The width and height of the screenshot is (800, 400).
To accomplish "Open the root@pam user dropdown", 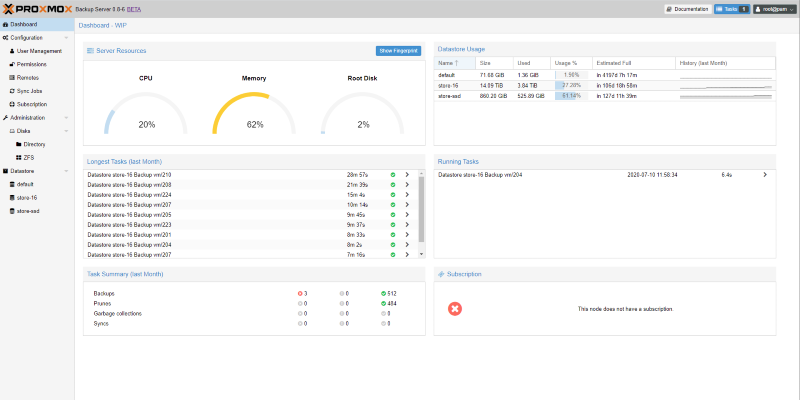I will pyautogui.click(x=773, y=9).
